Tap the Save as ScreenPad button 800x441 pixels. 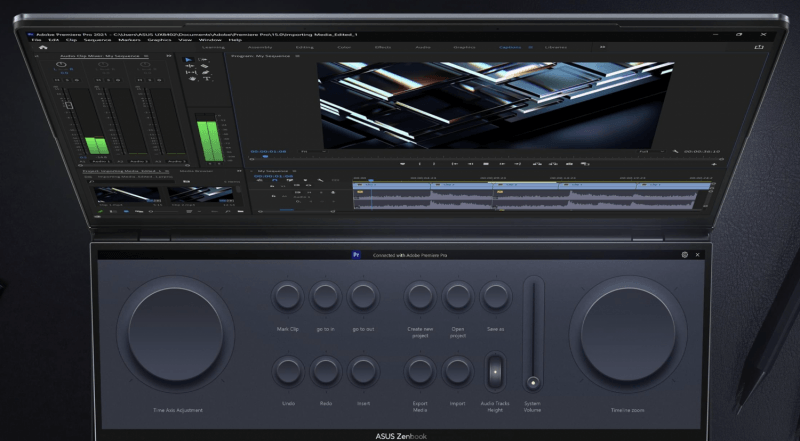click(495, 297)
